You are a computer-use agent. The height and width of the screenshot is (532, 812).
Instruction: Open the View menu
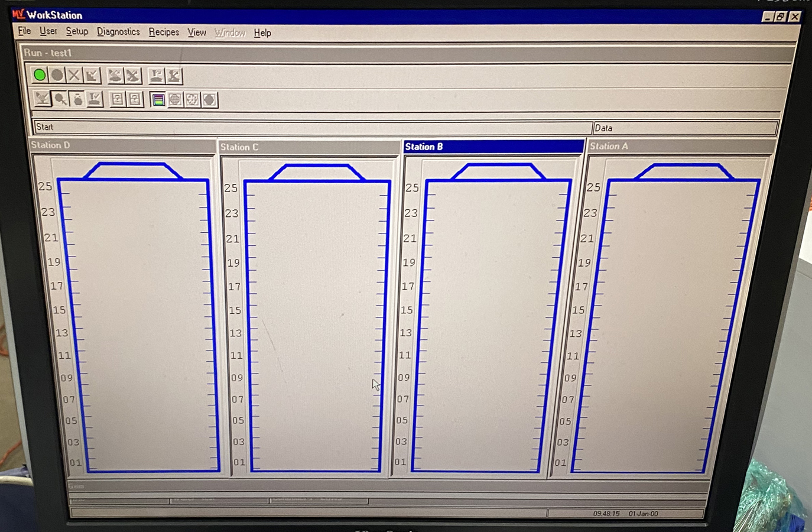pyautogui.click(x=197, y=33)
